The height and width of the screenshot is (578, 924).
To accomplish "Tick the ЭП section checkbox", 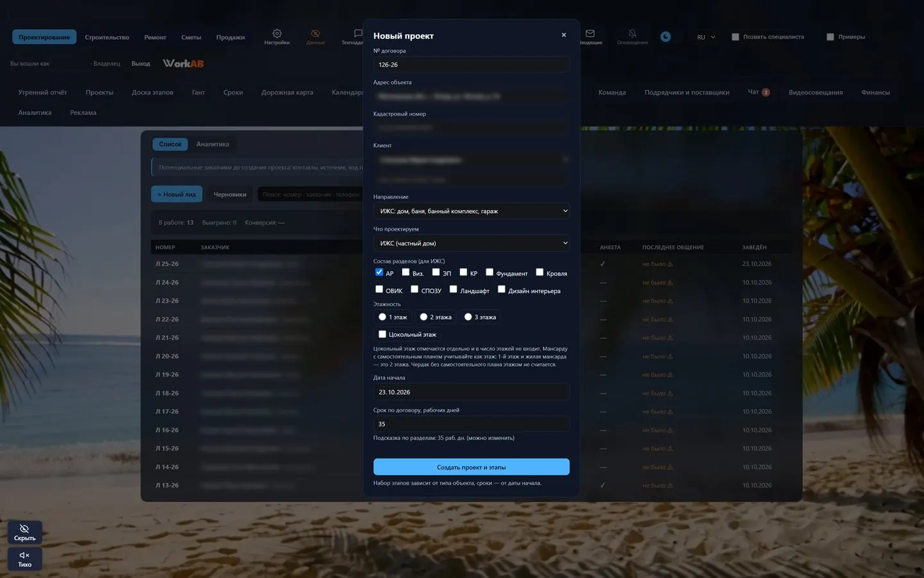I will point(436,272).
